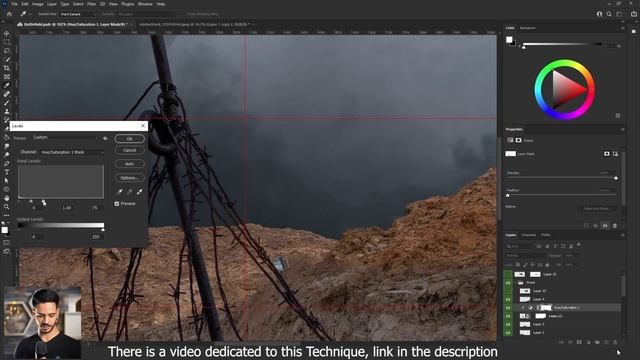Open the Properties panel menu
This screenshot has width=640, height=360.
(x=622, y=129)
